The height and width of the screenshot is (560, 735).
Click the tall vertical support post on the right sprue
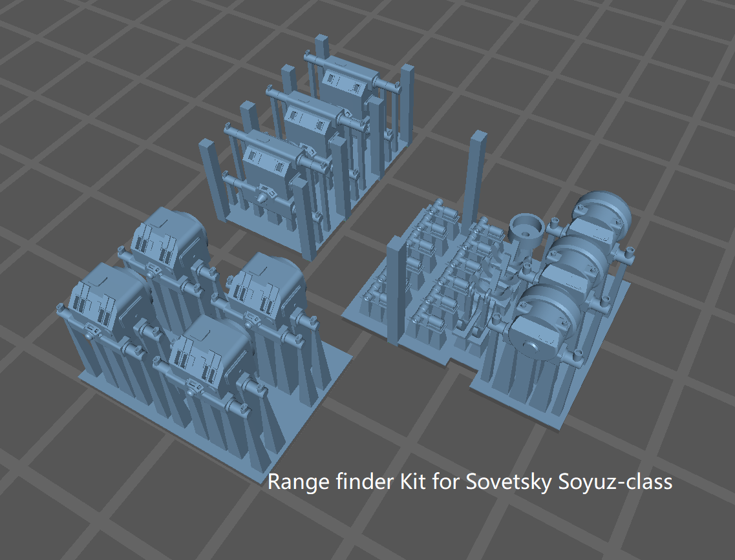point(474,171)
